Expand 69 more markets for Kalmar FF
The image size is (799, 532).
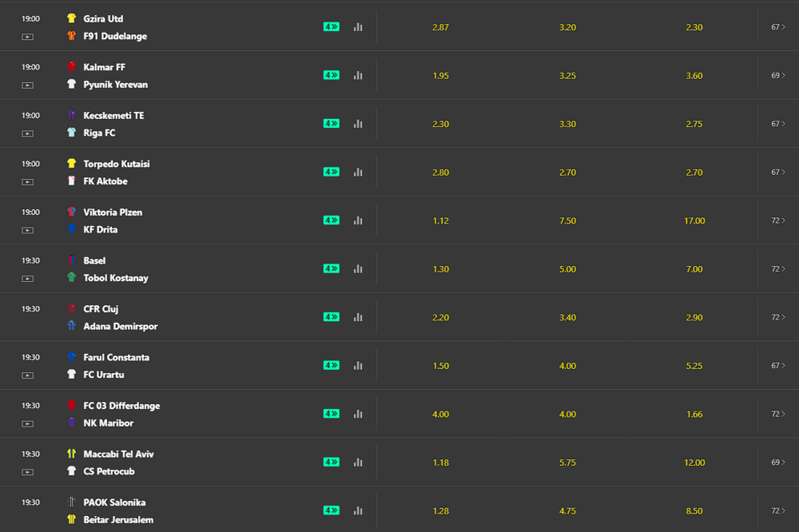click(x=778, y=75)
